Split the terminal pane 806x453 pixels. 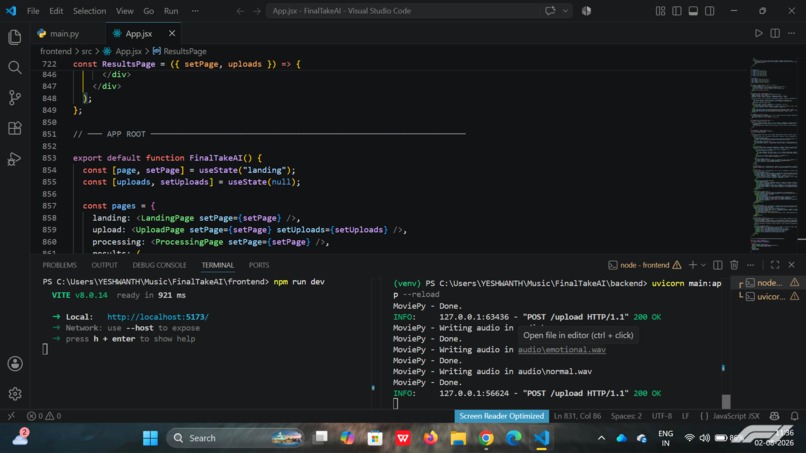(x=718, y=265)
